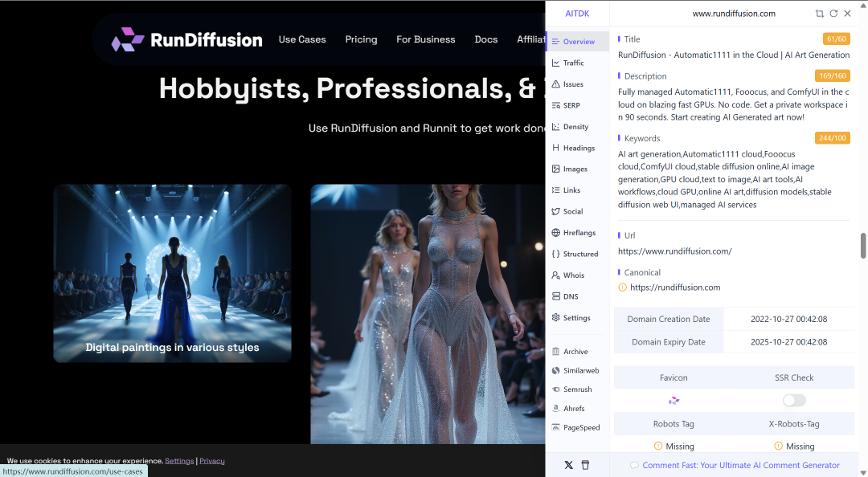The height and width of the screenshot is (477, 868).
Task: Click the cookie Privacy link
Action: (212, 460)
